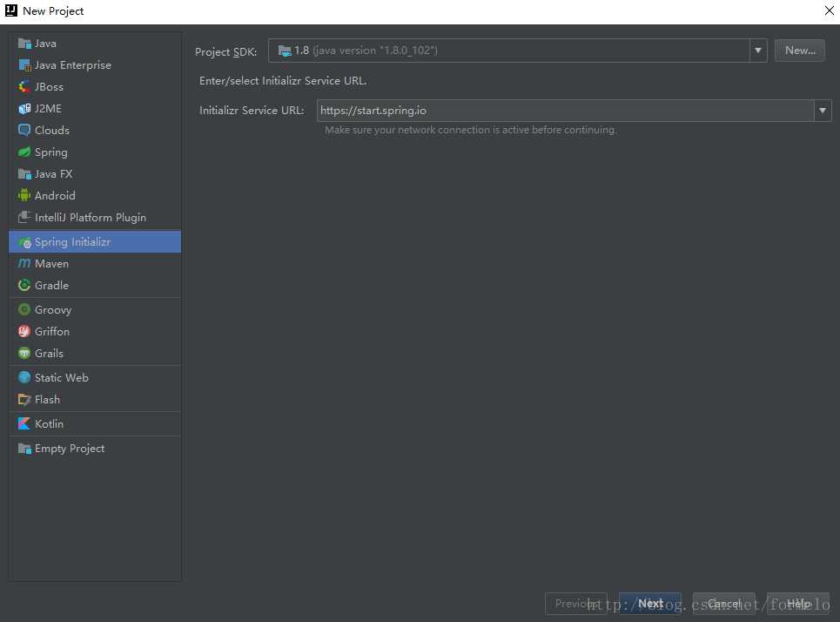The height and width of the screenshot is (622, 840).
Task: Expand the Project SDK dropdown arrow
Action: pos(758,51)
